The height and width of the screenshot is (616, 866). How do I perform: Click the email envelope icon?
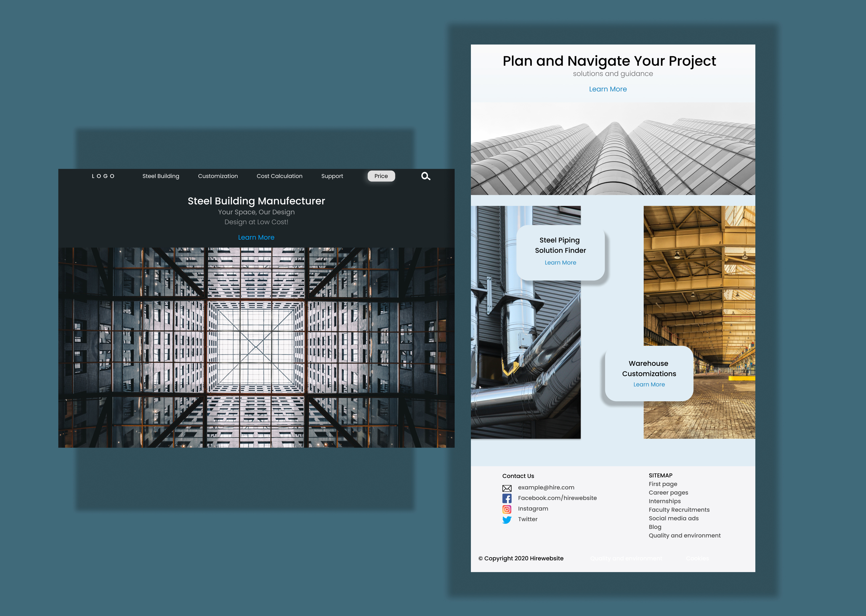(507, 488)
